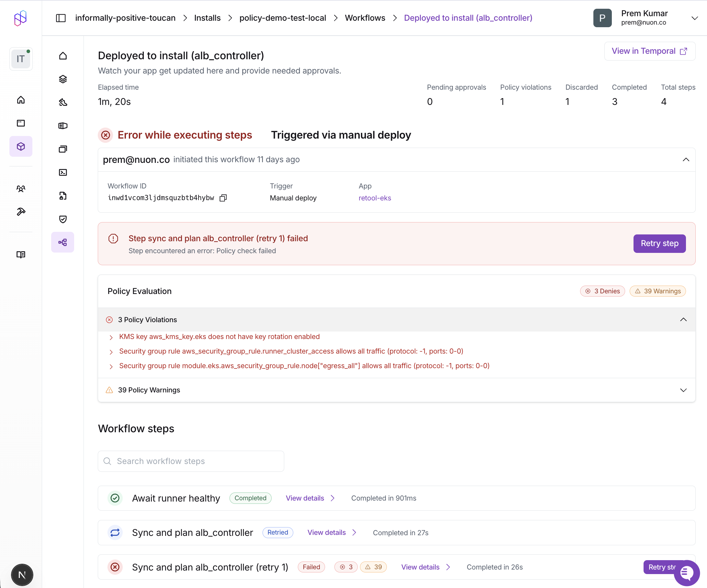Image resolution: width=707 pixels, height=588 pixels.
Task: Open the workflow graph icon in the sidebar
Action: [x=62, y=242]
